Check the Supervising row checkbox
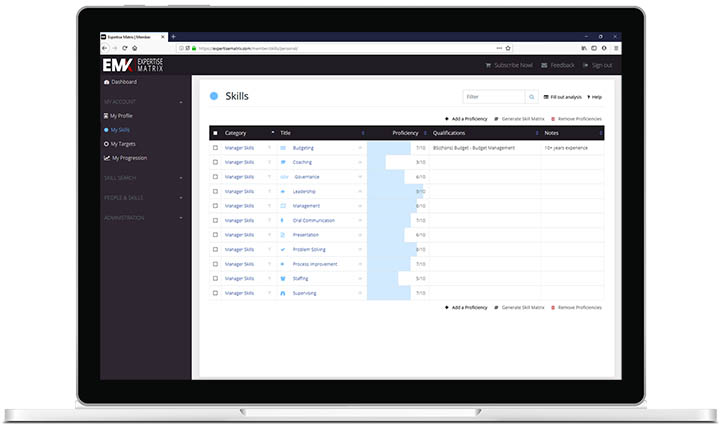Screen dimensions: 720x427 (215, 293)
